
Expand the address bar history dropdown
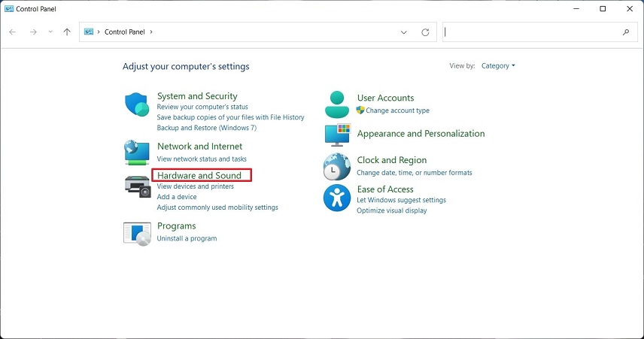404,32
